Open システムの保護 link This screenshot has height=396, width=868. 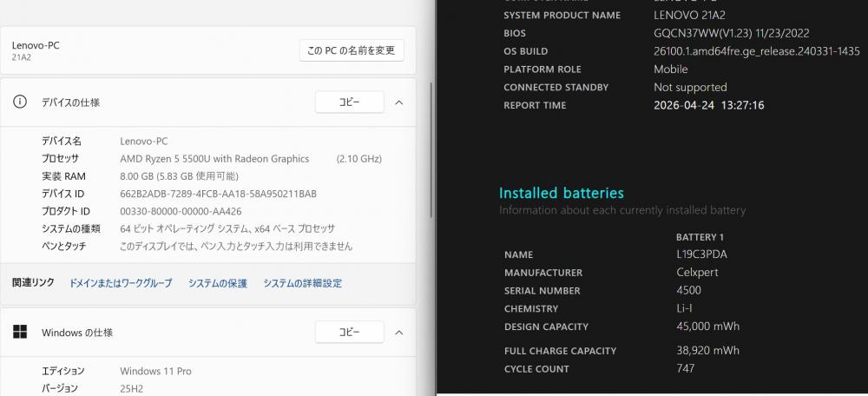pyautogui.click(x=218, y=283)
